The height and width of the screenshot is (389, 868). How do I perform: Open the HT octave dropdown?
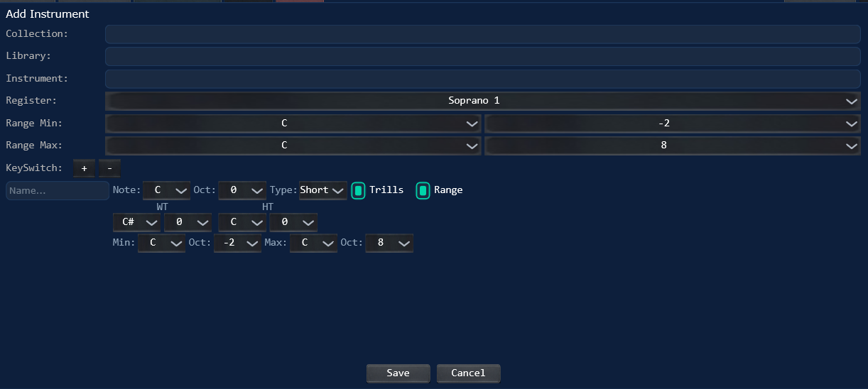click(x=293, y=222)
